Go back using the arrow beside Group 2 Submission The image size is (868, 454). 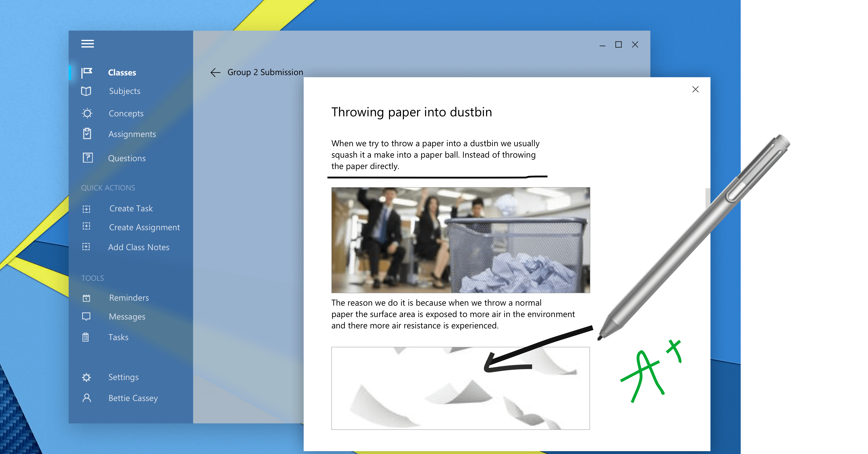point(215,72)
